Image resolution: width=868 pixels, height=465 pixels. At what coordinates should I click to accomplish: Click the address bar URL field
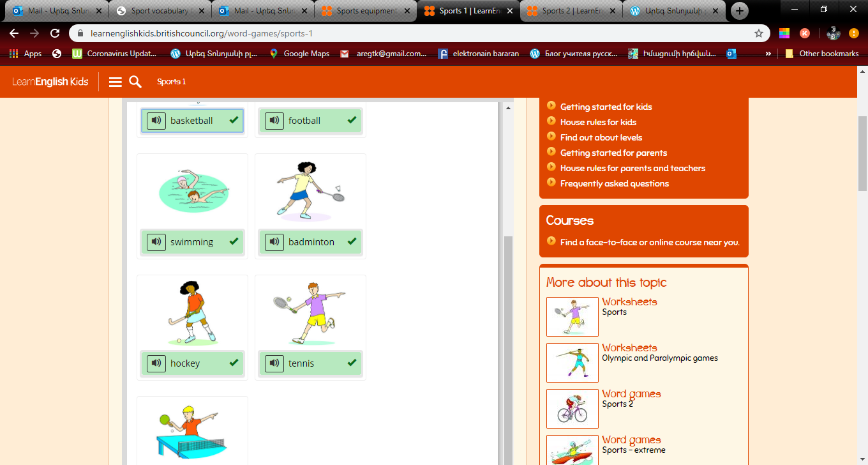click(408, 33)
